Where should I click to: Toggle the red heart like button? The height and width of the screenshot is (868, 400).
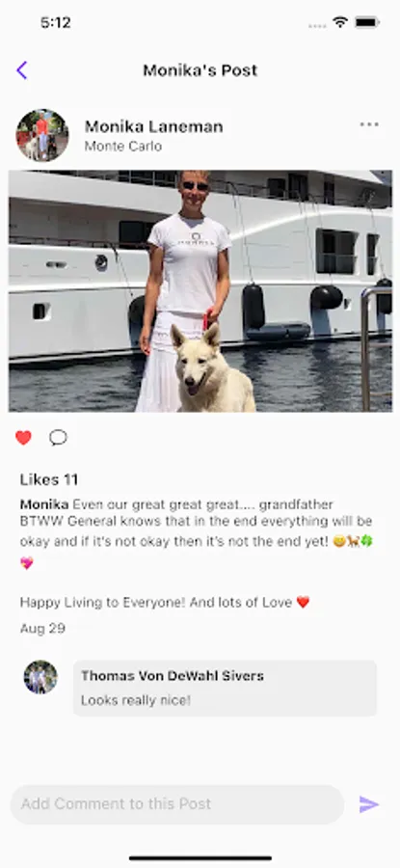click(x=23, y=438)
